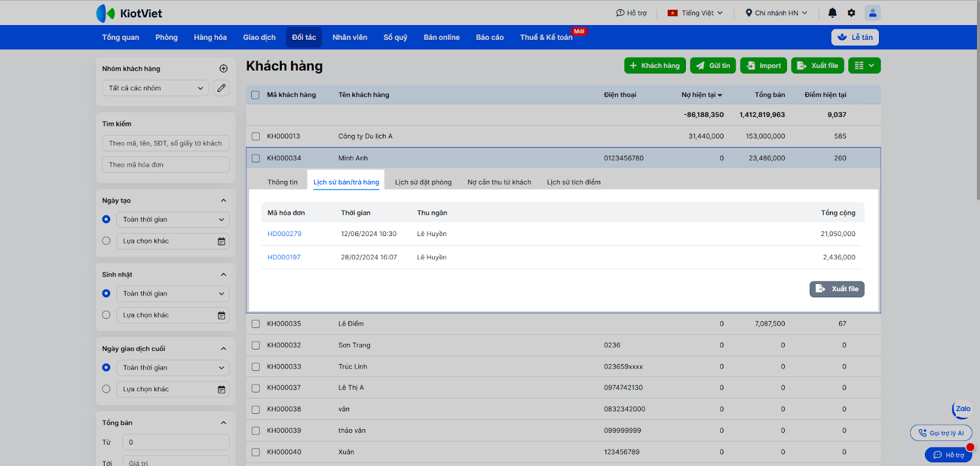Open calendar picker under Ngày tạo
The width and height of the screenshot is (980, 466).
[222, 242]
